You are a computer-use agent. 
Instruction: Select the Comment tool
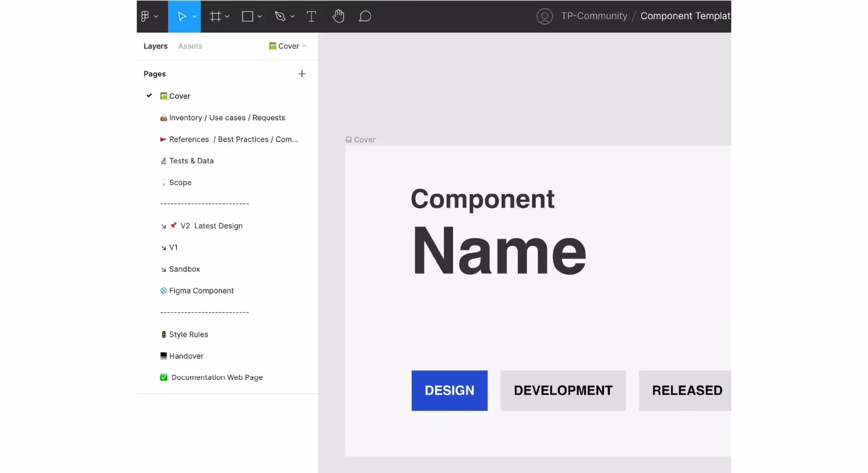pos(365,17)
